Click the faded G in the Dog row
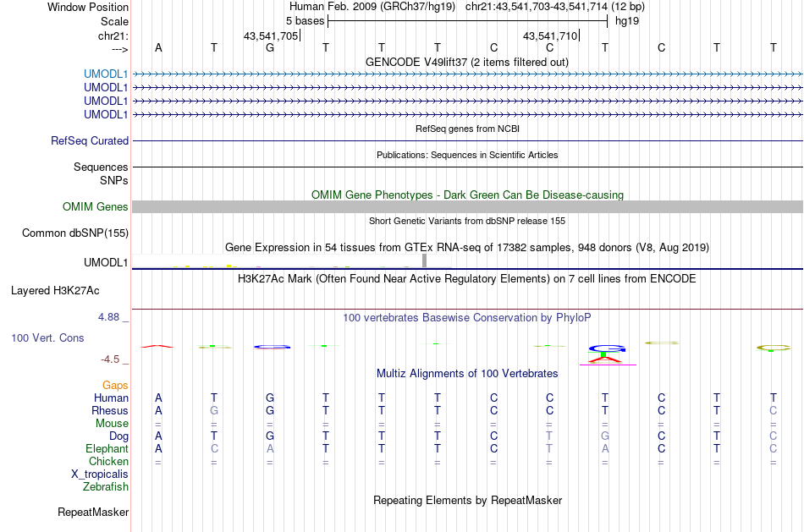Viewport: 804px width, 532px height. click(x=605, y=436)
